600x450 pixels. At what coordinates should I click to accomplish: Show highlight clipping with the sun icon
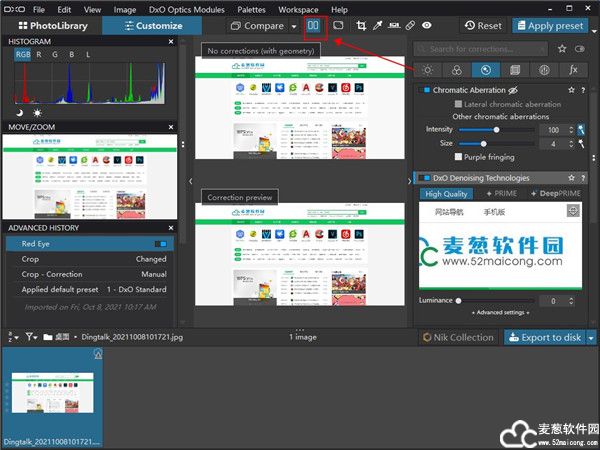pyautogui.click(x=37, y=114)
